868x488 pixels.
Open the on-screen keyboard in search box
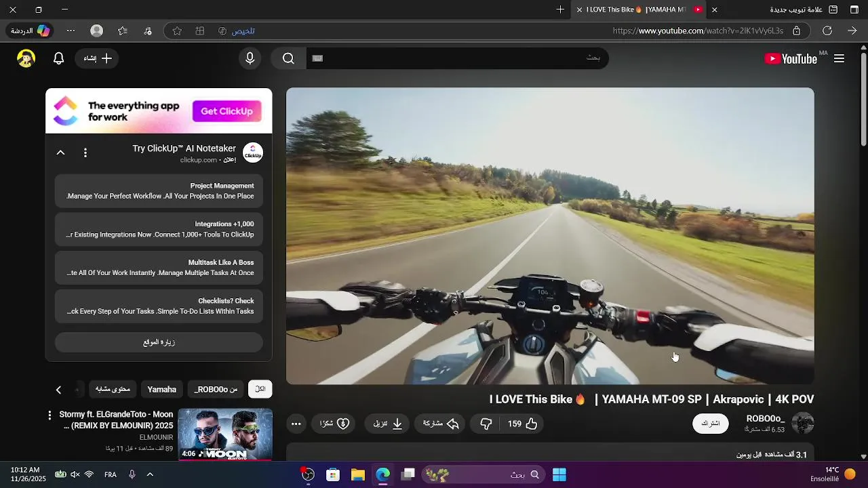tap(317, 58)
